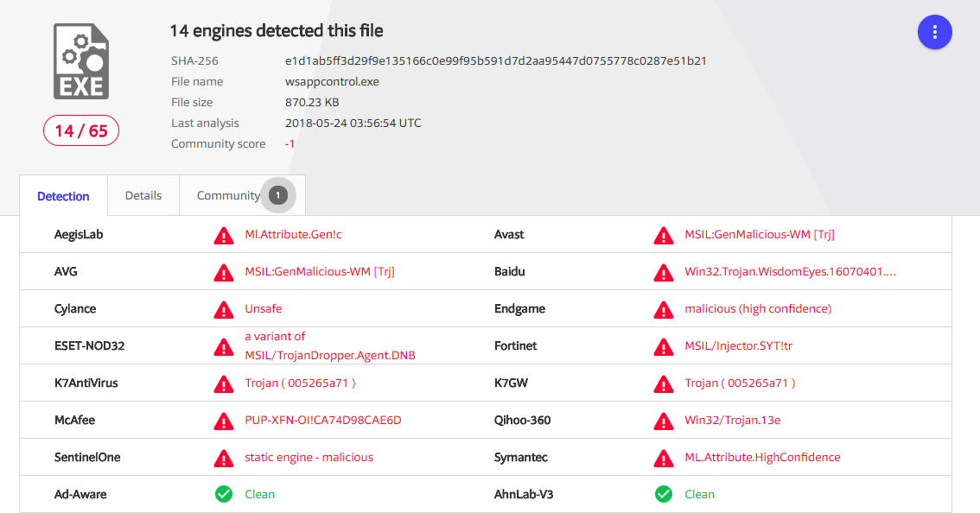Click the alert icon beside Fortinet result

click(x=664, y=346)
